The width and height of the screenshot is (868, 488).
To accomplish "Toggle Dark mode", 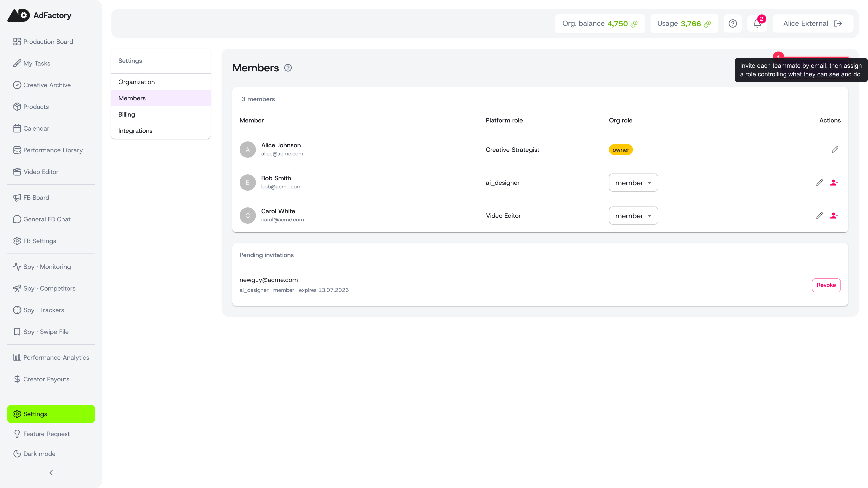I will point(51,454).
